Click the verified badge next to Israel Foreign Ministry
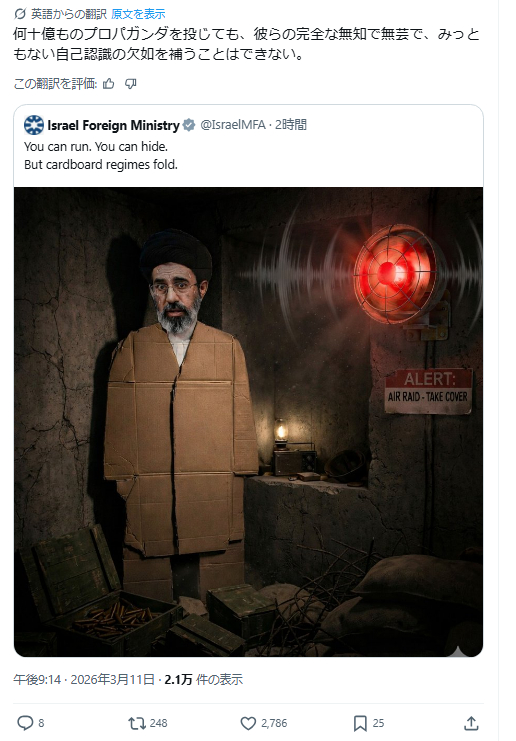The image size is (516, 741). pos(189,125)
